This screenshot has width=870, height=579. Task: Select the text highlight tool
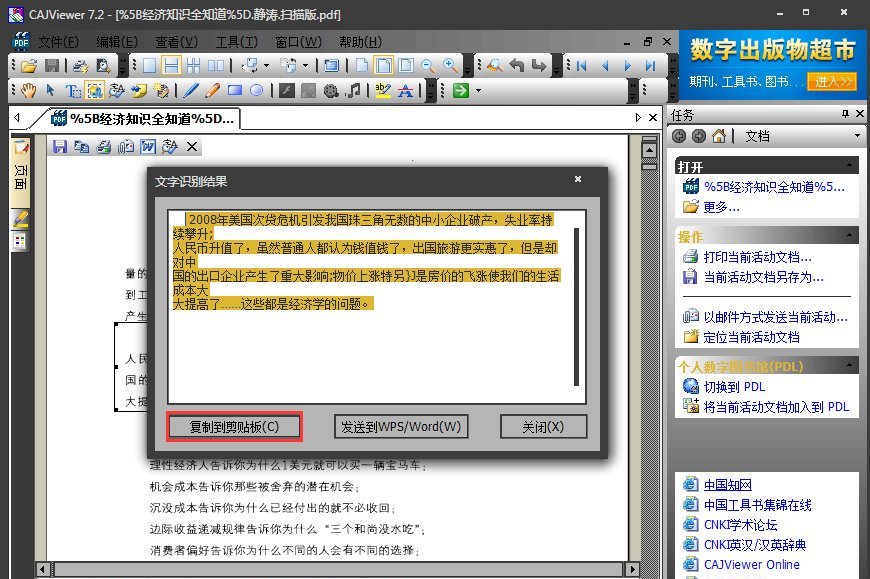383,90
